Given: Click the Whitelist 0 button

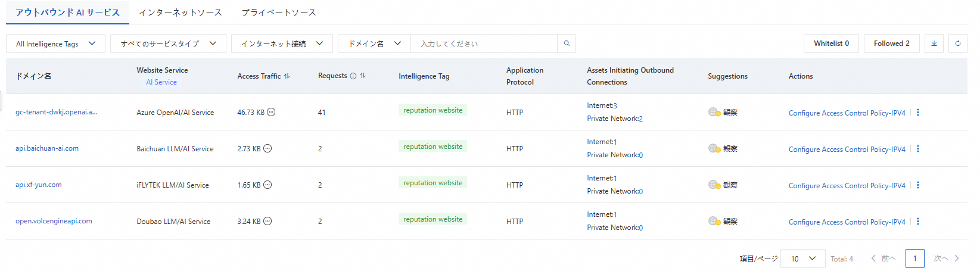Looking at the screenshot, I should tap(831, 43).
